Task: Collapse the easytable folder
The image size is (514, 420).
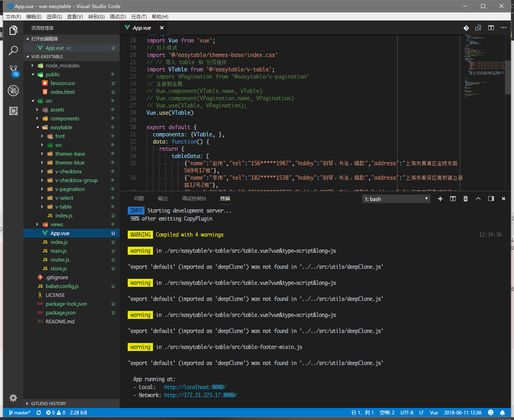Action: pos(61,127)
